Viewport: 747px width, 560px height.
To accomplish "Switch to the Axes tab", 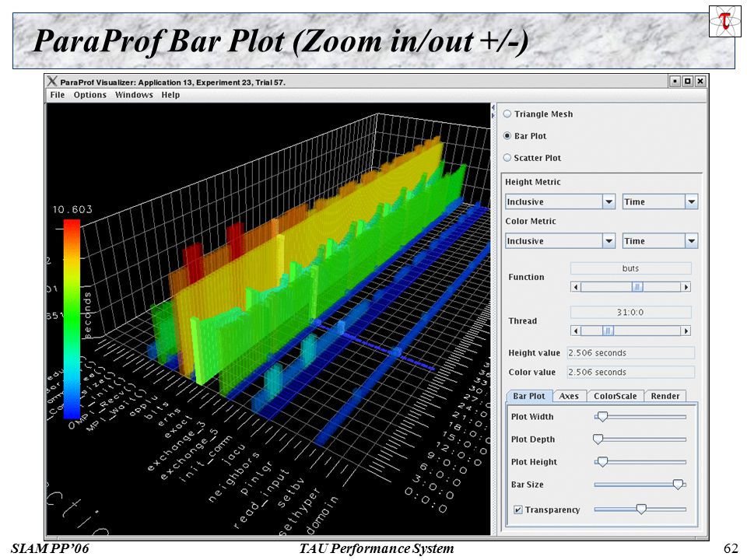I will click(569, 396).
